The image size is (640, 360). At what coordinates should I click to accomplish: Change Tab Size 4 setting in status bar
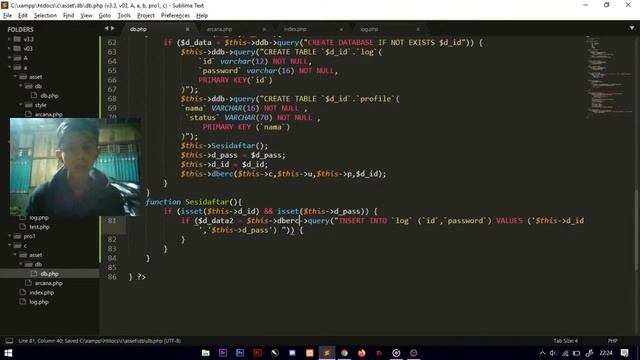(x=566, y=341)
